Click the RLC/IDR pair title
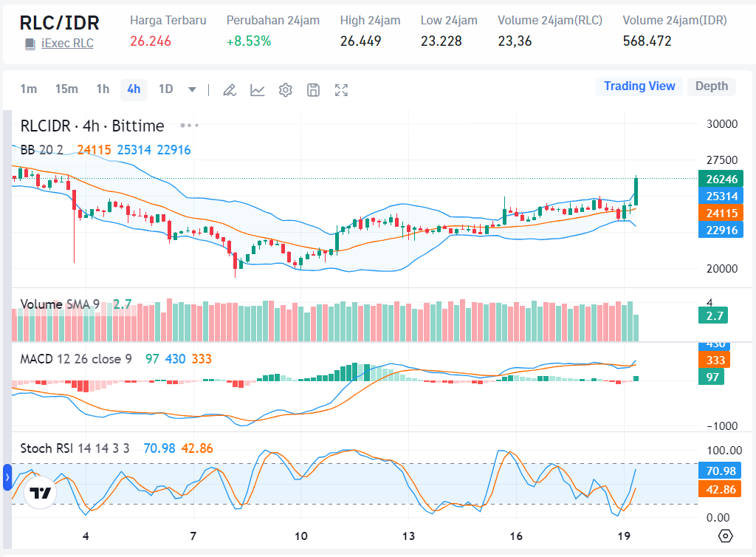Screen dimensions: 756x557 pos(59,23)
